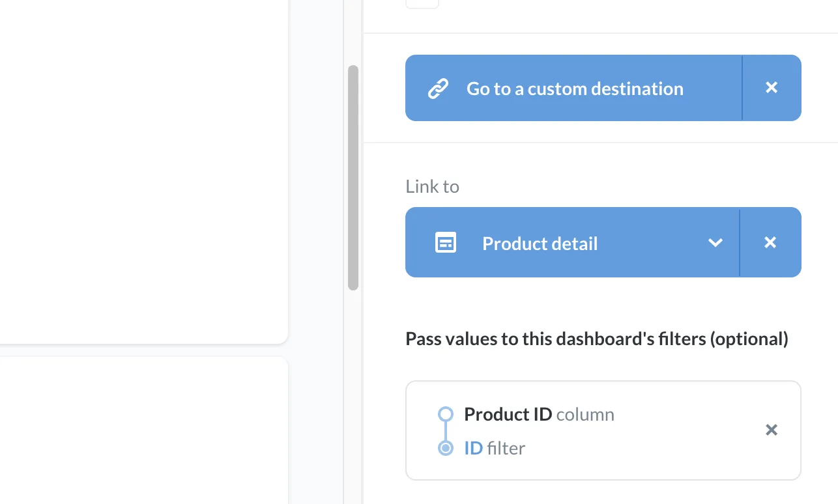Click "Pass values to this dashboard's filters" heading

click(x=597, y=339)
